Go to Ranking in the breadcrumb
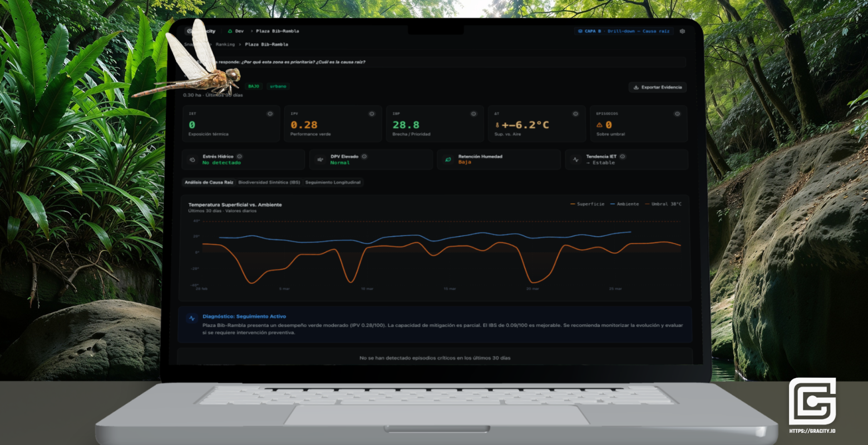This screenshot has height=445, width=868. (x=225, y=44)
